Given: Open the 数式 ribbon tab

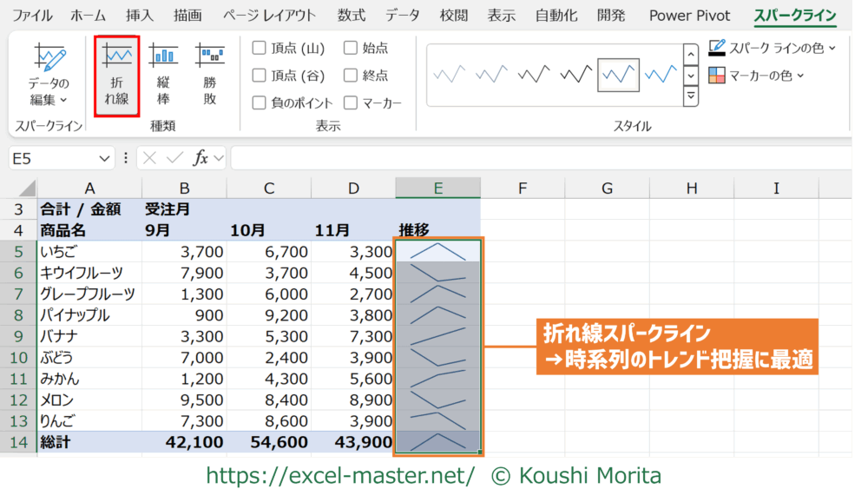Looking at the screenshot, I should (x=352, y=16).
